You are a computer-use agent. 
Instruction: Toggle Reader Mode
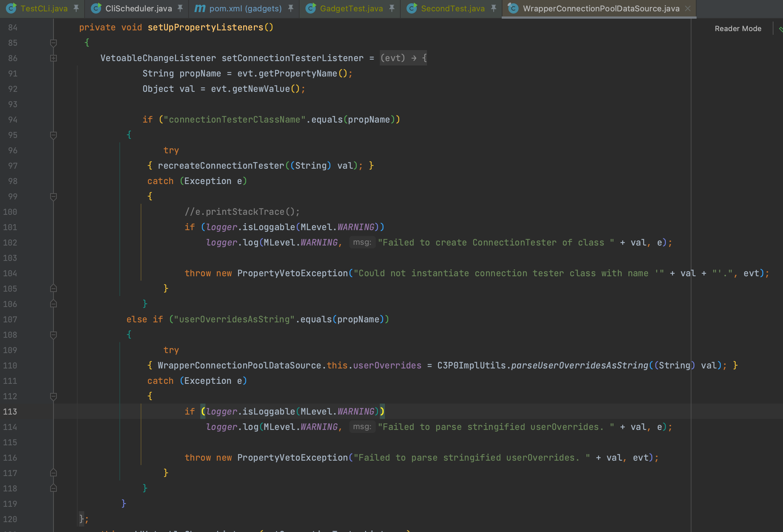[x=738, y=29]
